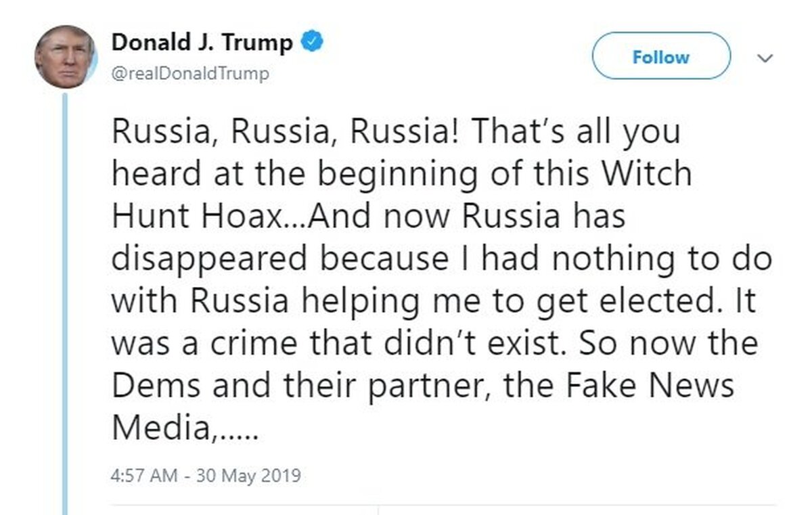Open the profile picture avatar
This screenshot has width=812, height=515.
coord(66,57)
